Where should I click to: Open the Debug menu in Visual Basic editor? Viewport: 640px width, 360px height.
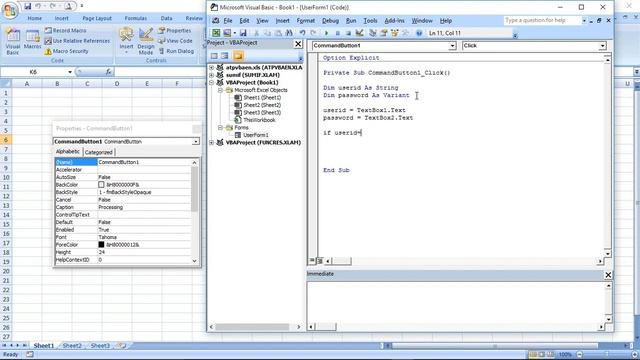(330, 21)
